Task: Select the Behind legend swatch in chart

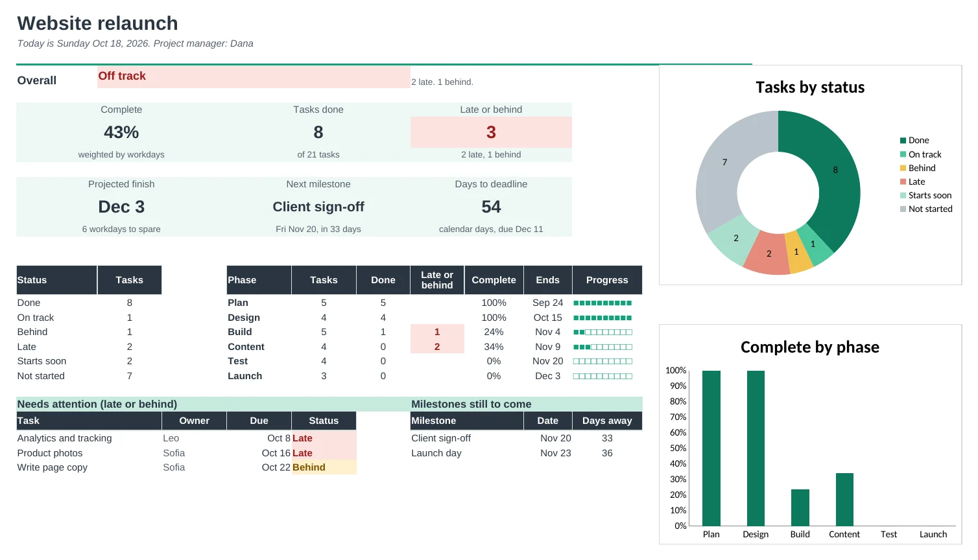Action: [x=903, y=169]
